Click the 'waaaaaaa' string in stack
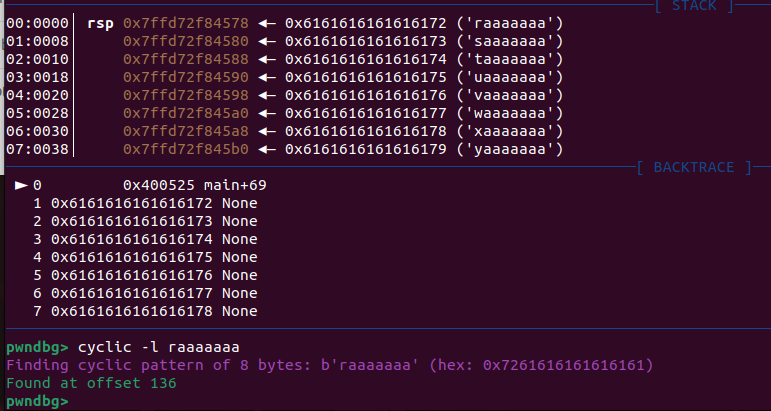This screenshot has width=771, height=411. (x=510, y=113)
